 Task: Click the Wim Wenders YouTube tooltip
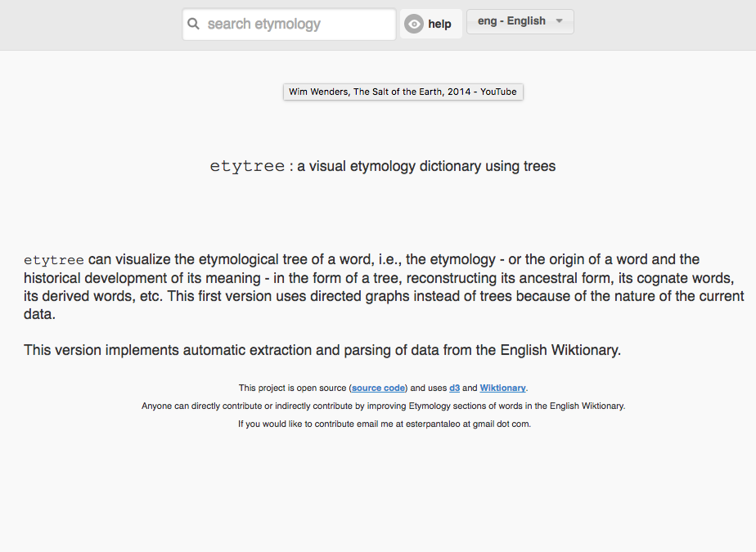403,92
